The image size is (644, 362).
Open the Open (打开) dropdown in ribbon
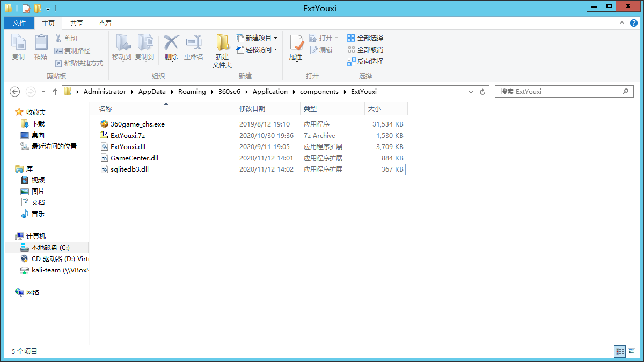pos(324,38)
